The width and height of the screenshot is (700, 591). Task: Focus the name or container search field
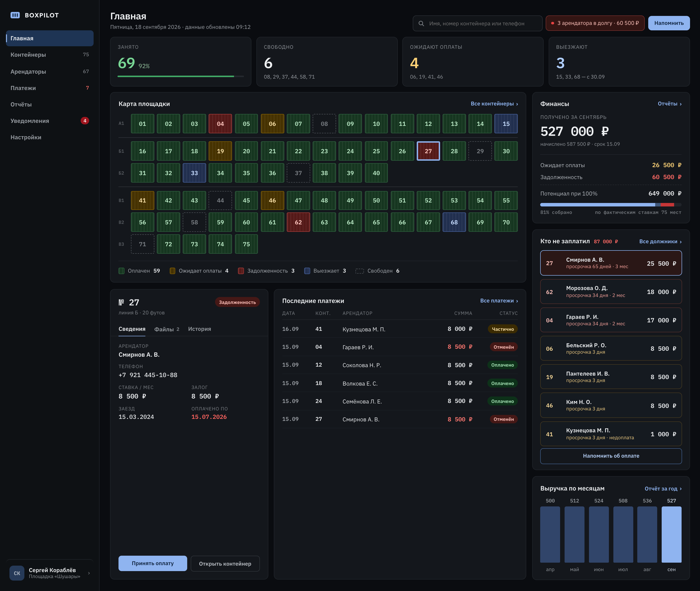click(x=477, y=23)
